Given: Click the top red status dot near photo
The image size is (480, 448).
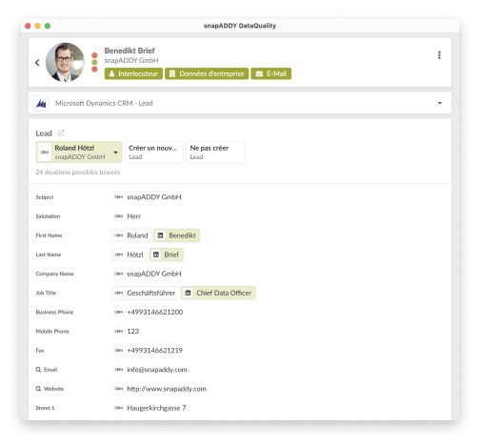Looking at the screenshot, I should pyautogui.click(x=94, y=55).
